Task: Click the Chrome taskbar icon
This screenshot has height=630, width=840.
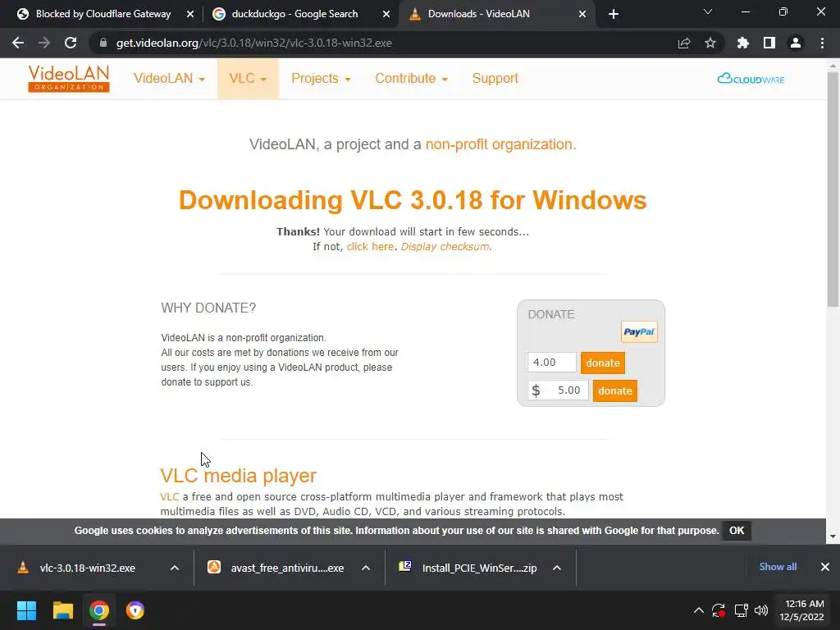Action: pyautogui.click(x=99, y=610)
